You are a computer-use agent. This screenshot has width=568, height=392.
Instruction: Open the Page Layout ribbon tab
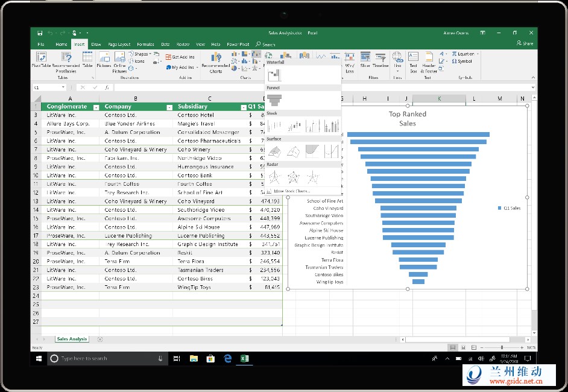tap(119, 44)
